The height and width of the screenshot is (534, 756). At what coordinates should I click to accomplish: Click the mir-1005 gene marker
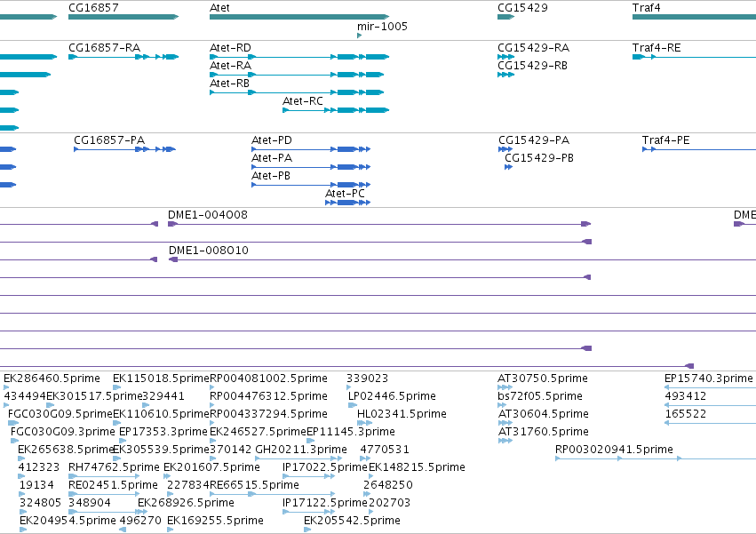point(359,36)
